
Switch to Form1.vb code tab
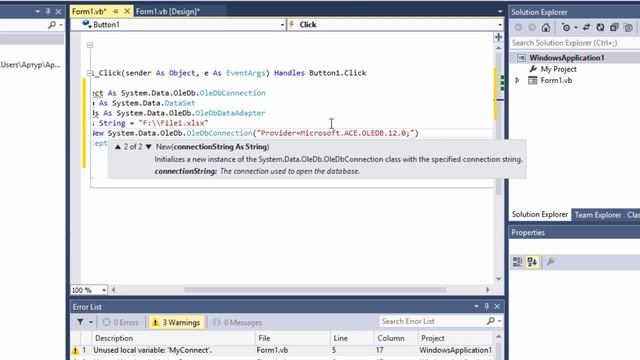tap(89, 11)
